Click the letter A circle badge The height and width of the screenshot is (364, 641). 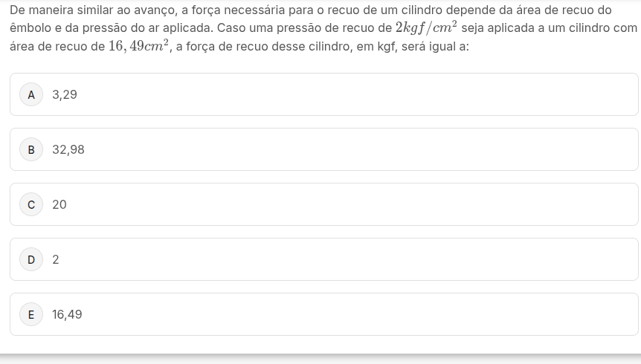[x=31, y=95]
